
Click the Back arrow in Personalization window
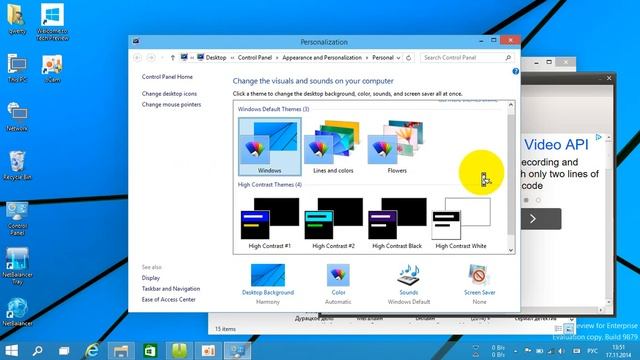coord(138,58)
